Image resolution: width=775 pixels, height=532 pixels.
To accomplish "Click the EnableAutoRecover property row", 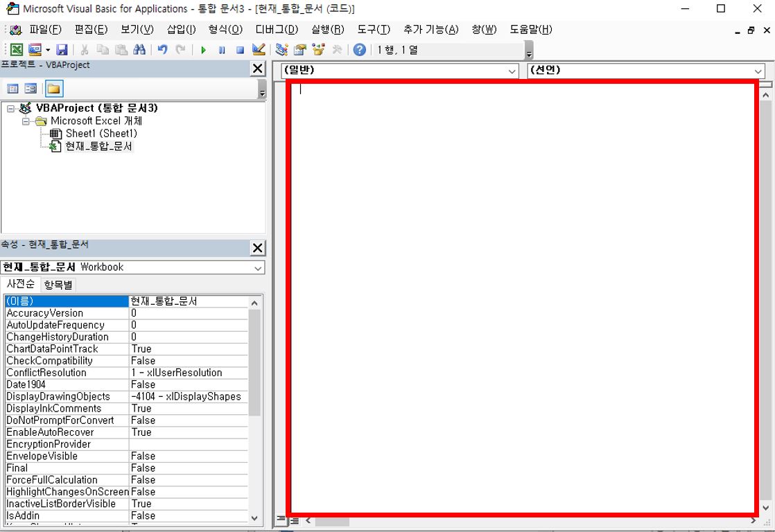I will click(127, 432).
